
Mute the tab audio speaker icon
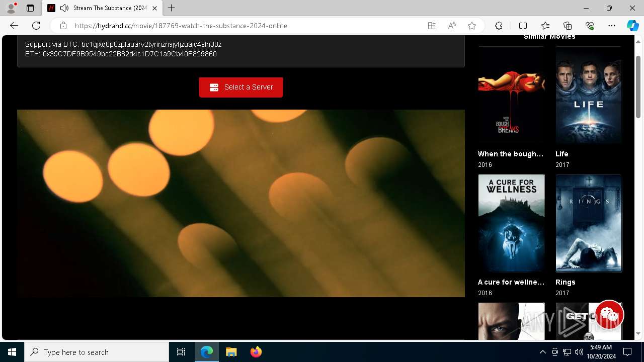[64, 8]
